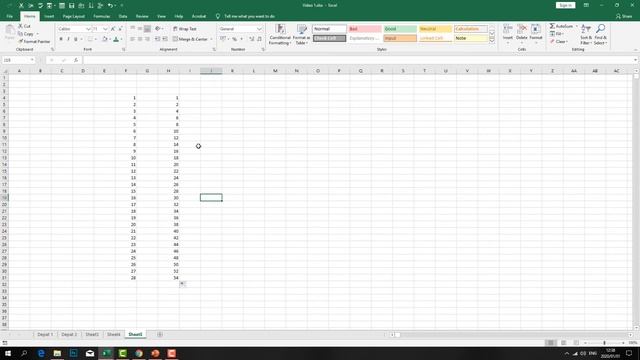Increase the indent
Viewport: 640px width, 360px height.
165,39
